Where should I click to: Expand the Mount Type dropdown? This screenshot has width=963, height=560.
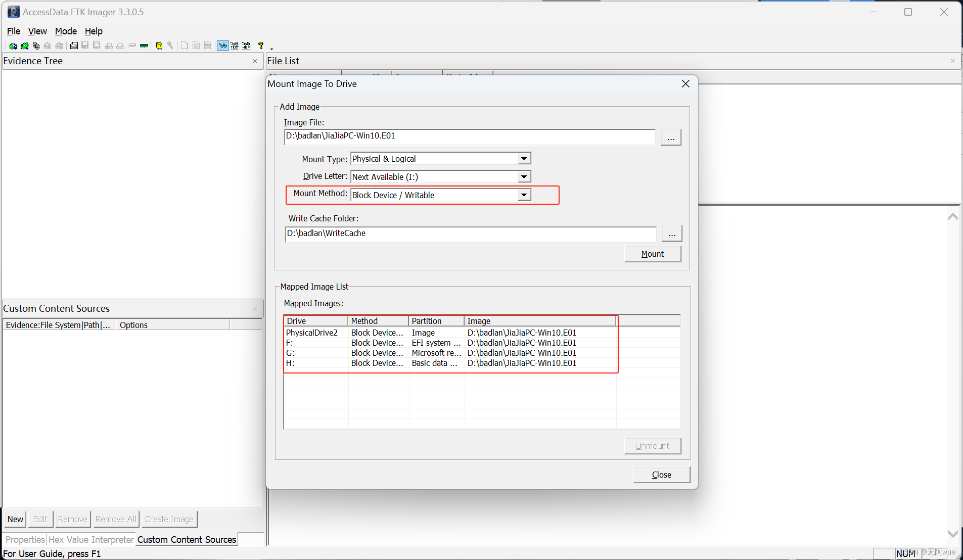coord(524,159)
